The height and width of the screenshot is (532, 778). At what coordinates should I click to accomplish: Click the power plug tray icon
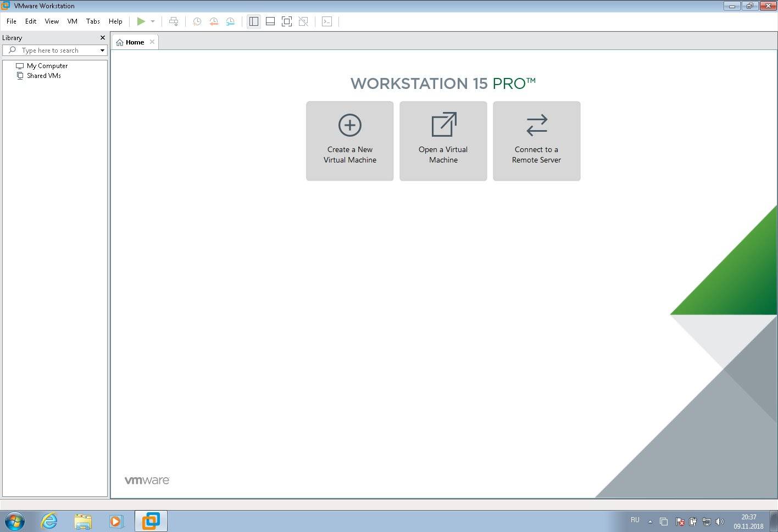click(x=693, y=522)
